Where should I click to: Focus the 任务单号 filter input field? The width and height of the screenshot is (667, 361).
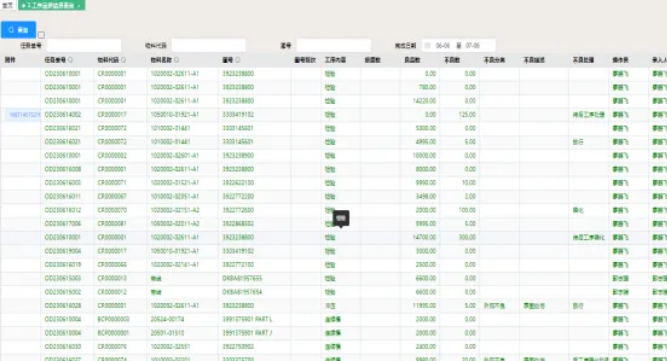[84, 45]
